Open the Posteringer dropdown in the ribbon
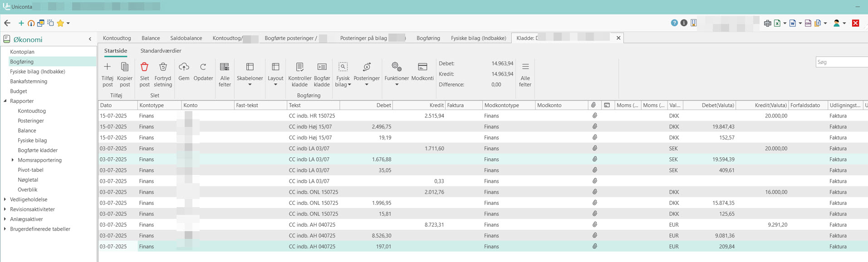 (367, 75)
